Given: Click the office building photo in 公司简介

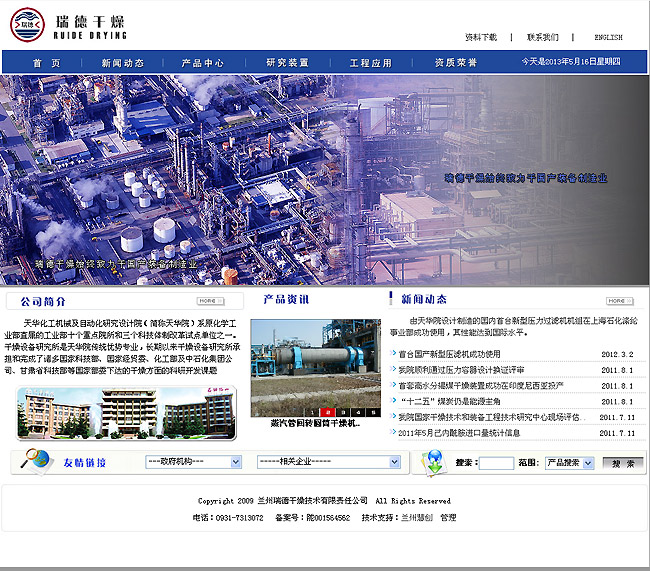Looking at the screenshot, I should coord(124,413).
